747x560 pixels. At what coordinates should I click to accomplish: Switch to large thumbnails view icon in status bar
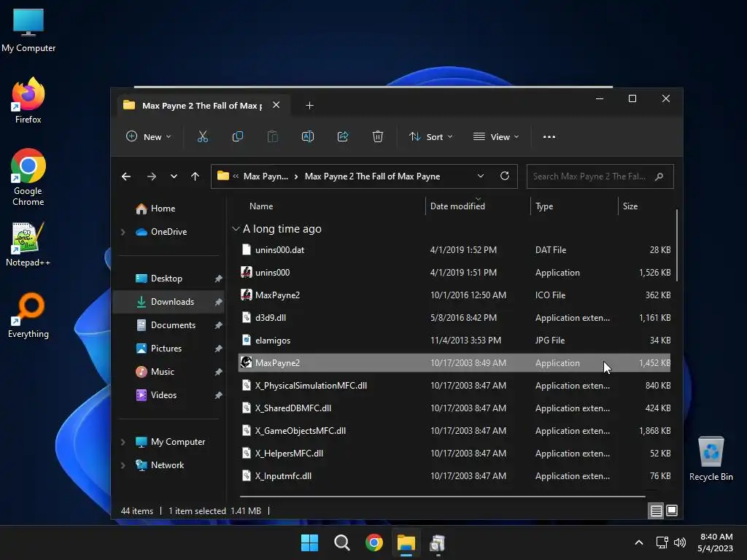672,511
